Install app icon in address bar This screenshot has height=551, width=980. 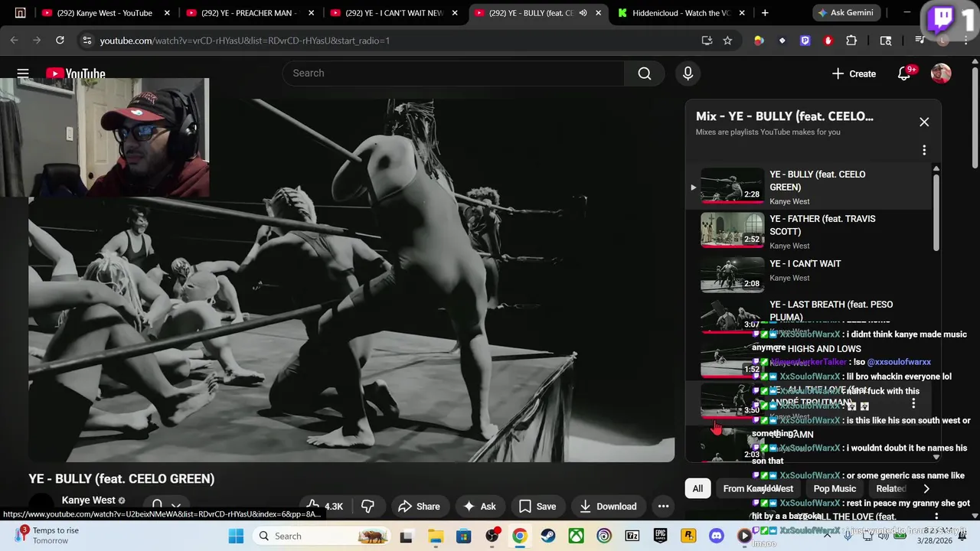tap(707, 40)
